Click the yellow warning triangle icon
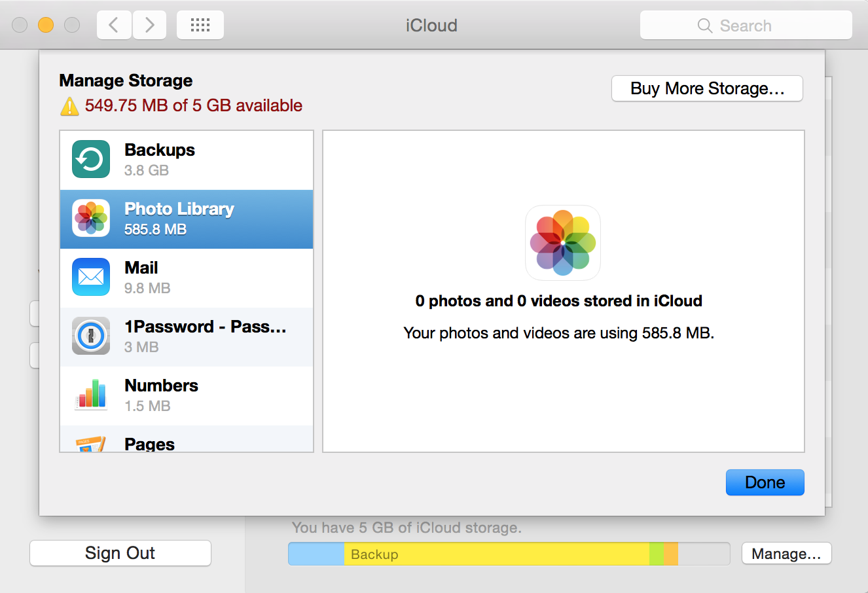Viewport: 868px width, 593px height. 69,106
